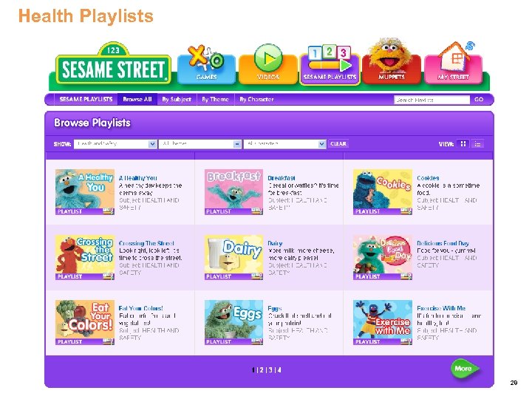The width and height of the screenshot is (532, 399).
Task: Open the Eggs playlist thumbnail
Action: (233, 322)
